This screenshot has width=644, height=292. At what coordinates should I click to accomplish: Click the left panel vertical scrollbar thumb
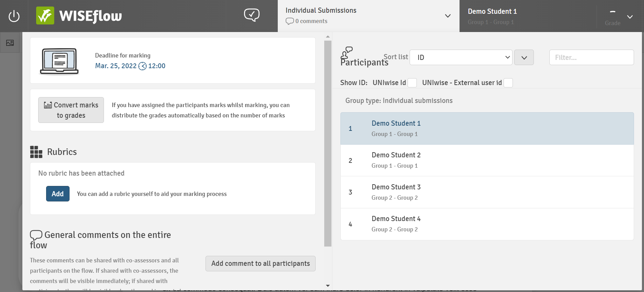coord(328,144)
